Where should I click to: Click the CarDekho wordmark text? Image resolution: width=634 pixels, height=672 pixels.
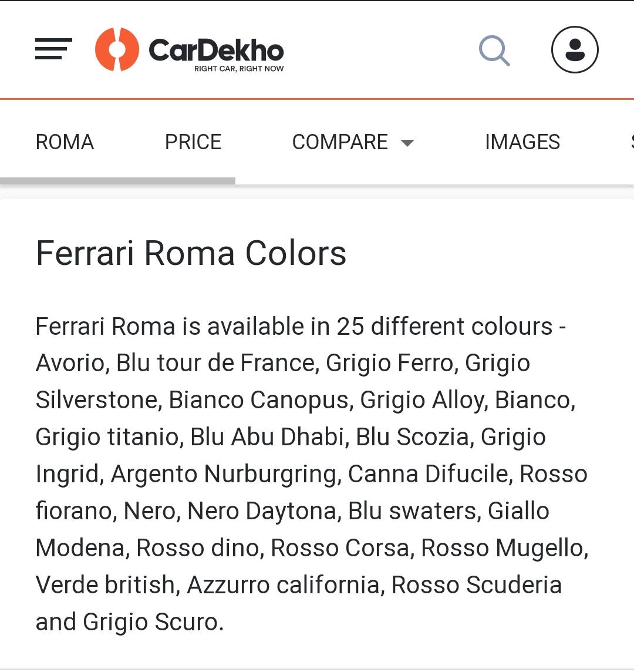click(x=216, y=51)
